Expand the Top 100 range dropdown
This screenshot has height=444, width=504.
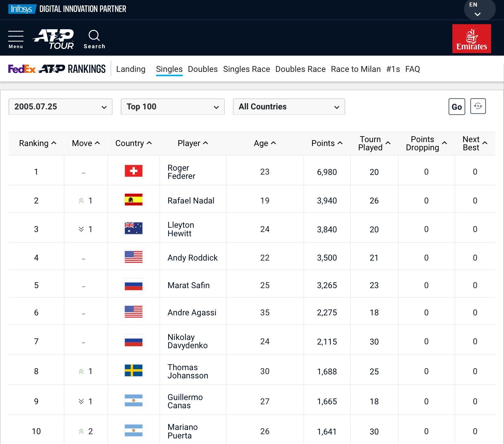(173, 107)
